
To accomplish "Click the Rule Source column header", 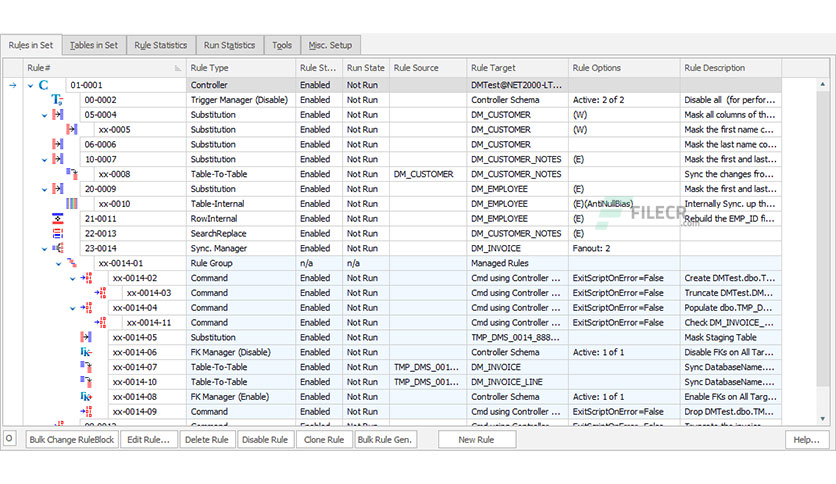I will 428,68.
